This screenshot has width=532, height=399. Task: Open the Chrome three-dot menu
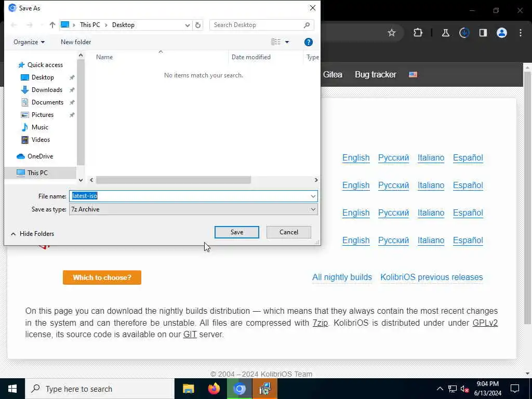tap(520, 33)
